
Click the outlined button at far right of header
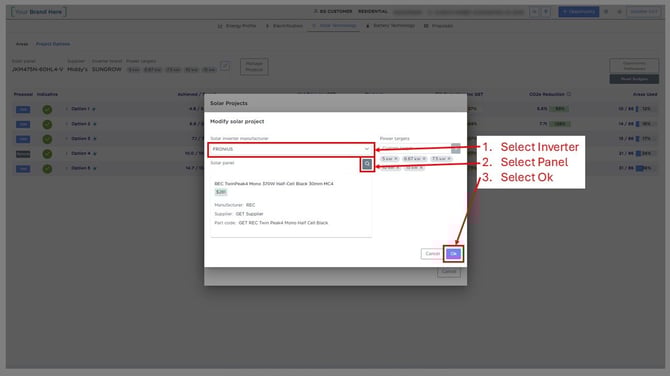tap(644, 12)
